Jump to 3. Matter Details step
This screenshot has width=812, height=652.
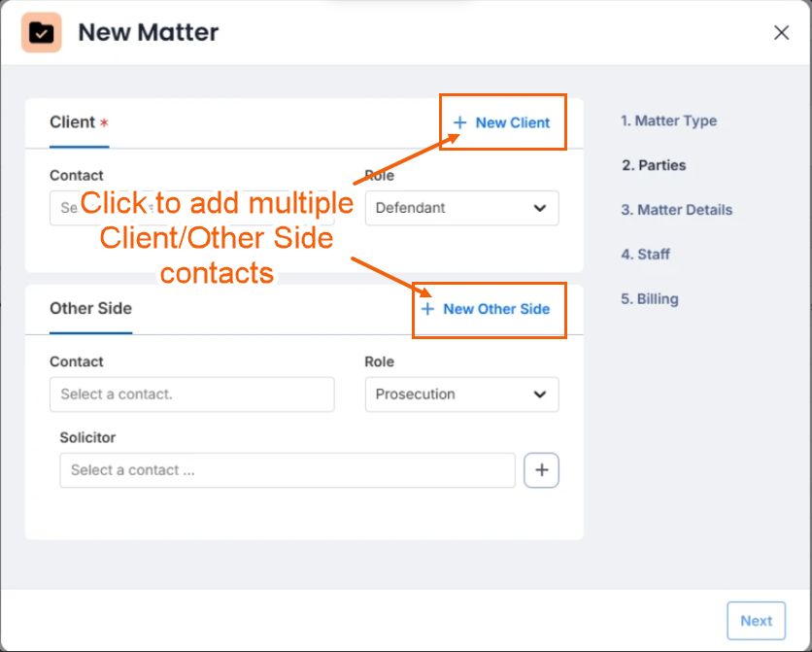coord(676,210)
